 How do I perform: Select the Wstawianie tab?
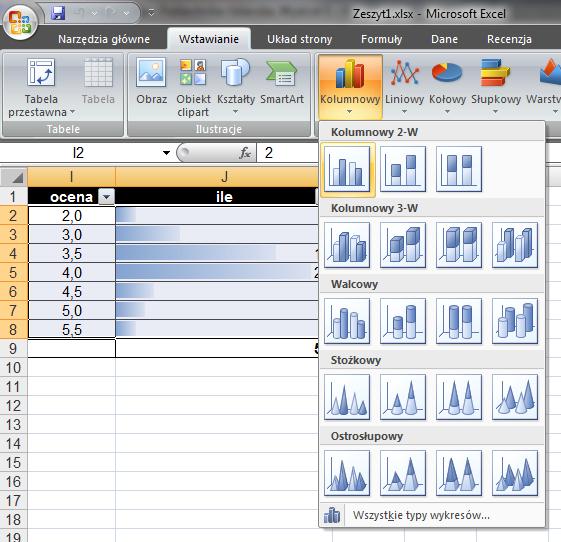[x=209, y=39]
